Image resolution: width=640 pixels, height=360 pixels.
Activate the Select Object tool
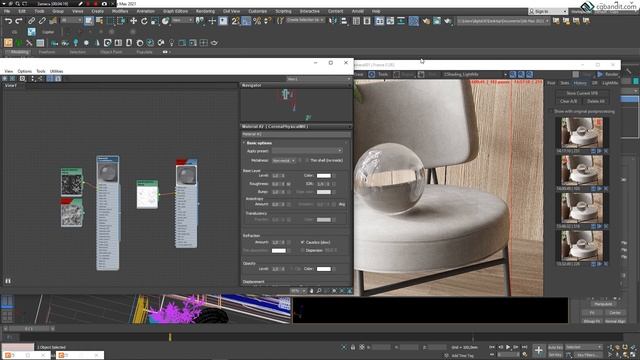click(89, 20)
